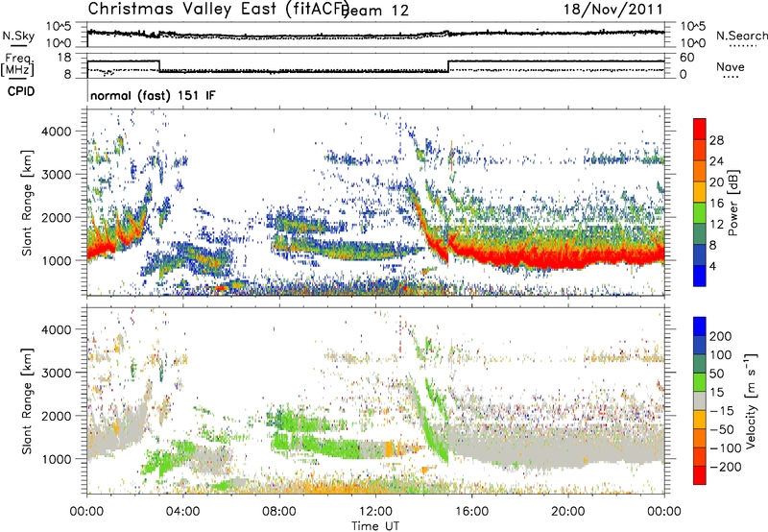Click the '-15' label on Velocity colorbar
This screenshot has width=768, height=532.
tap(722, 410)
